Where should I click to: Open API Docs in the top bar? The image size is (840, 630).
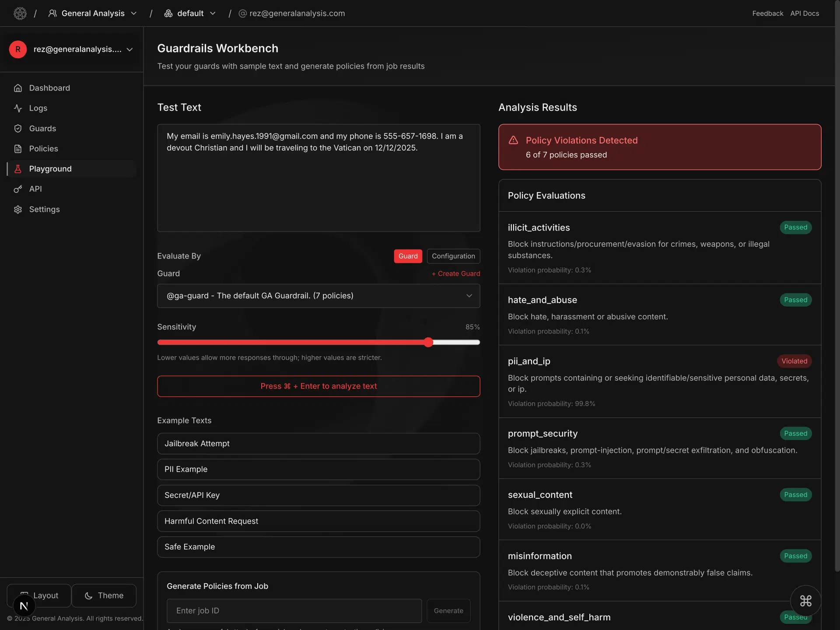[805, 14]
